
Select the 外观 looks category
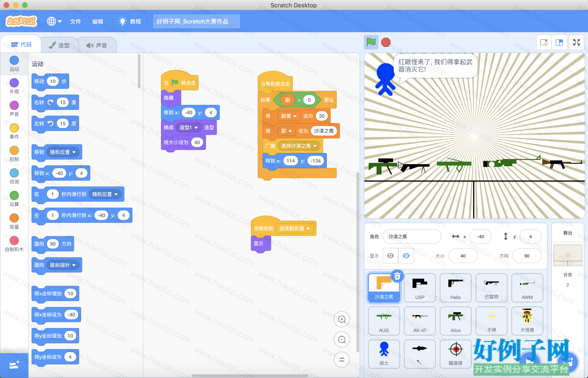[14, 86]
